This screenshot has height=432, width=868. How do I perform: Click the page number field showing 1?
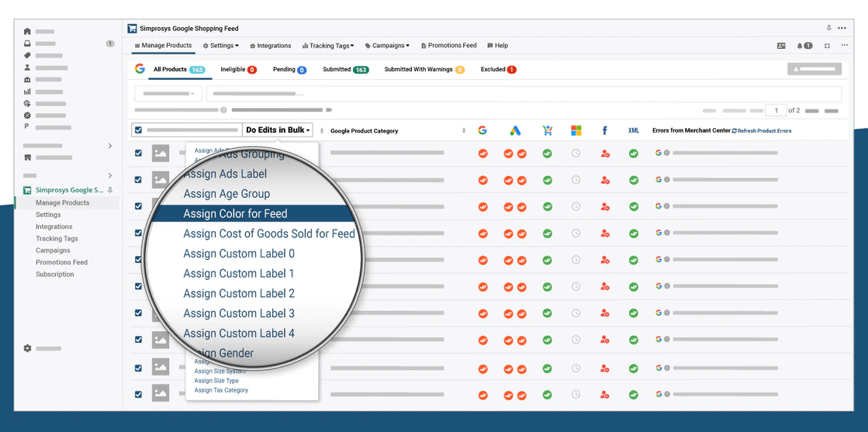click(x=776, y=110)
